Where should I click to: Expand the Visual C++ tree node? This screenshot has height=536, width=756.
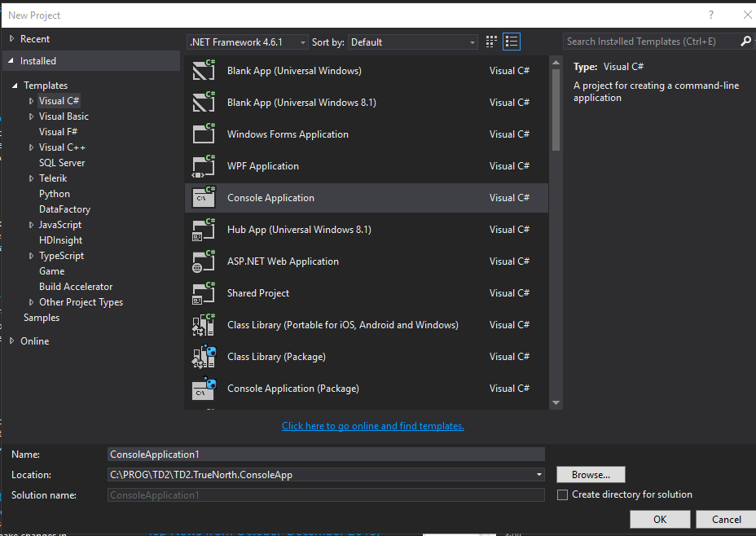(31, 147)
